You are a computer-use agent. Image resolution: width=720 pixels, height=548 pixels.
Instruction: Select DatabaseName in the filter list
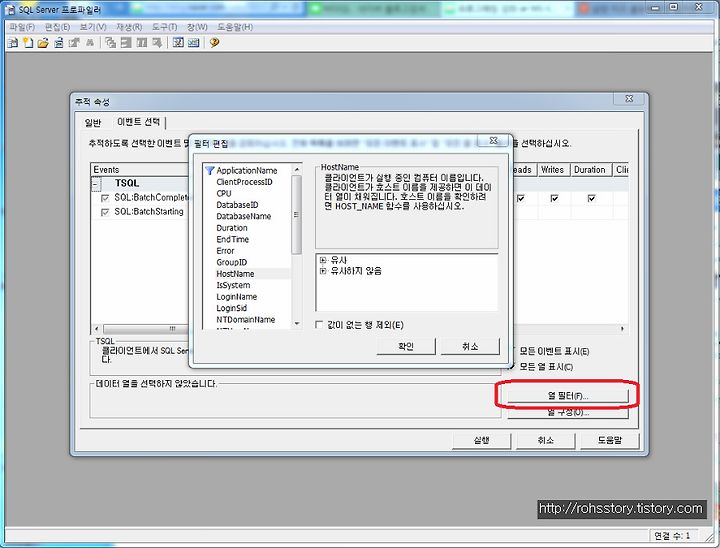(x=244, y=216)
